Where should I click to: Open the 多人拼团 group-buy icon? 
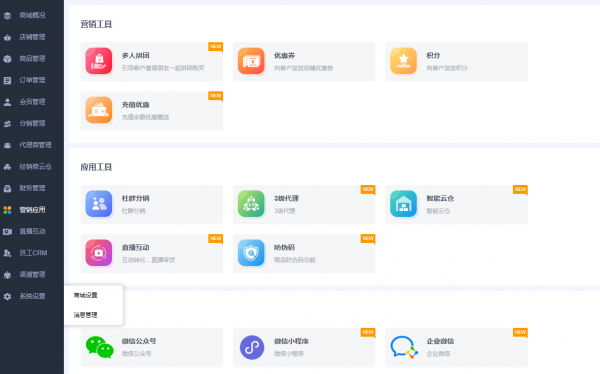click(x=99, y=61)
